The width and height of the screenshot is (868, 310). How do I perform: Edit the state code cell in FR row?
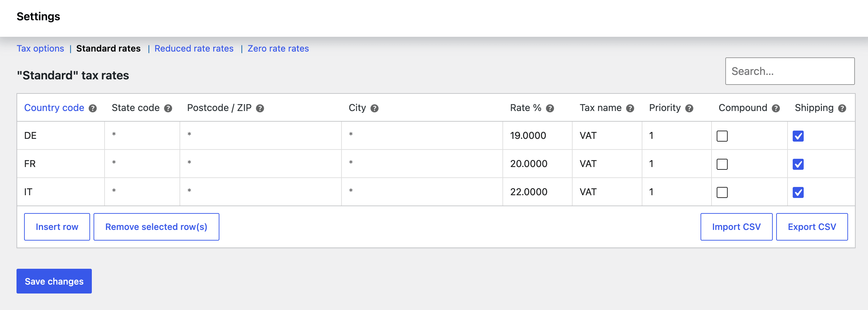pyautogui.click(x=142, y=164)
